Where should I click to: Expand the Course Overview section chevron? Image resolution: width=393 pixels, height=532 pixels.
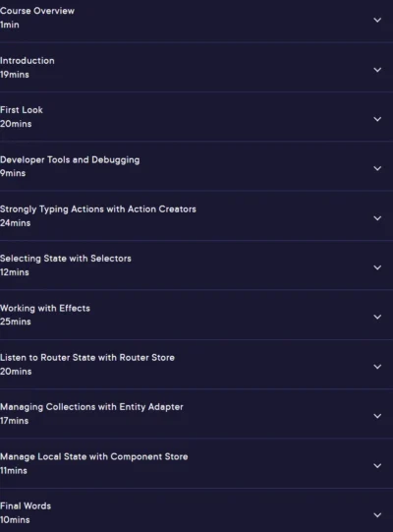point(377,20)
